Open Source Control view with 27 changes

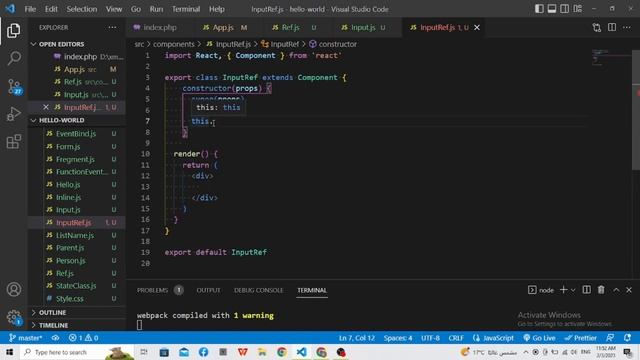(14, 87)
